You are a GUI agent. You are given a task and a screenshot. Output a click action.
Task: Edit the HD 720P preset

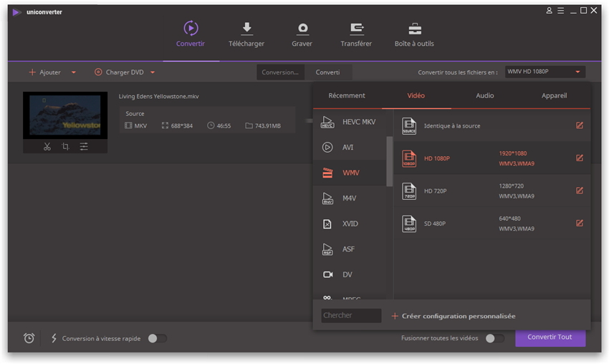point(580,191)
